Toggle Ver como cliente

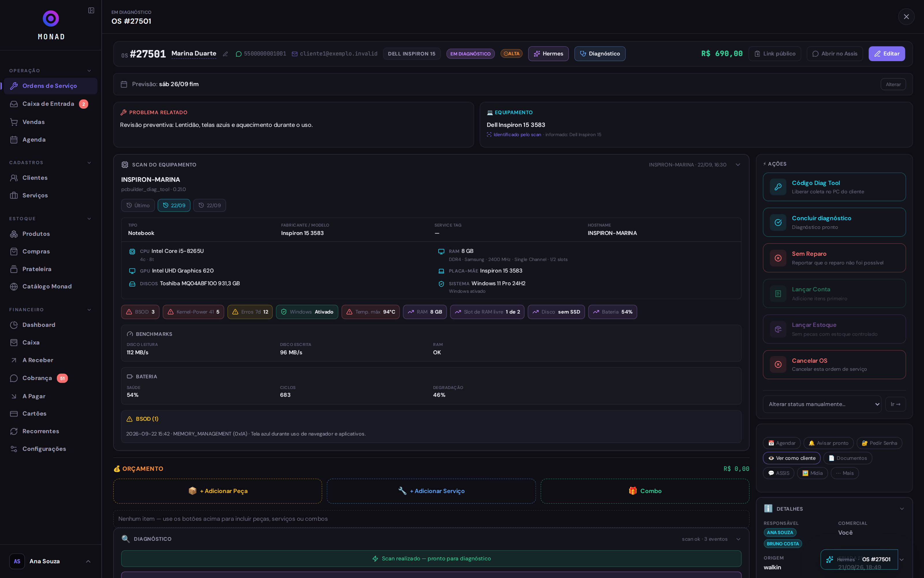click(x=791, y=458)
